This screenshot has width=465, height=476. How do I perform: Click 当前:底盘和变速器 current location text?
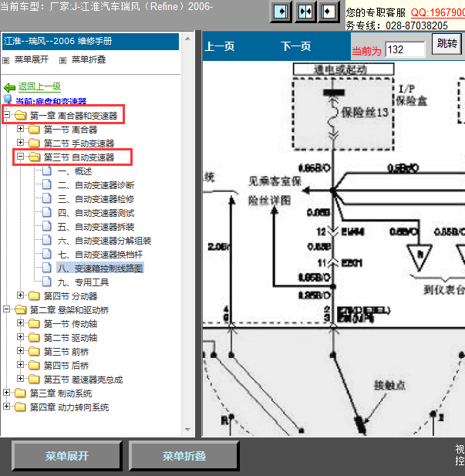tap(51, 101)
